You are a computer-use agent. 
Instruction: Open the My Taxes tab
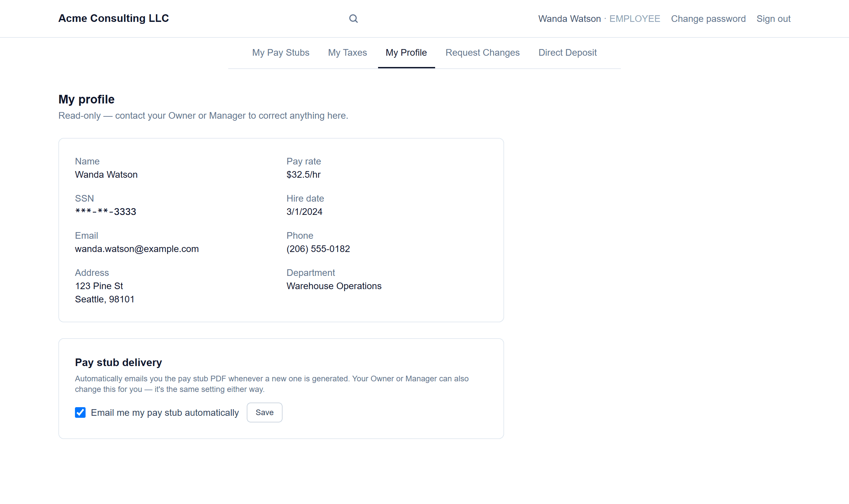[x=348, y=53]
